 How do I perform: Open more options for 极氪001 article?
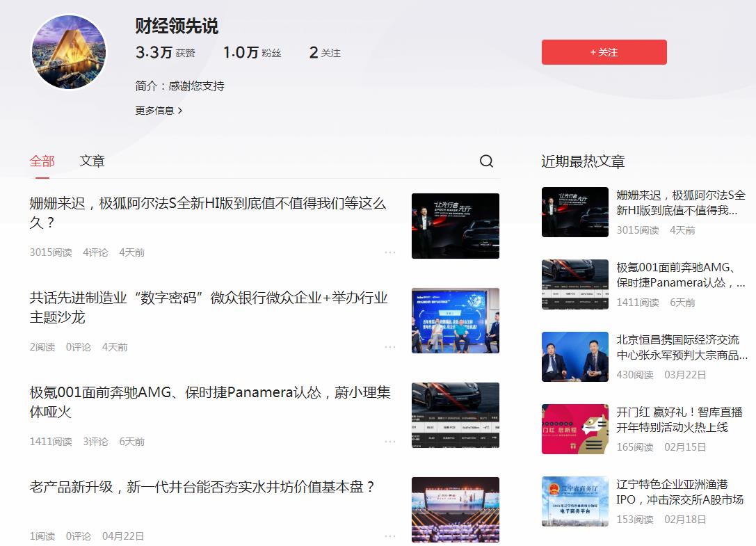(x=390, y=442)
